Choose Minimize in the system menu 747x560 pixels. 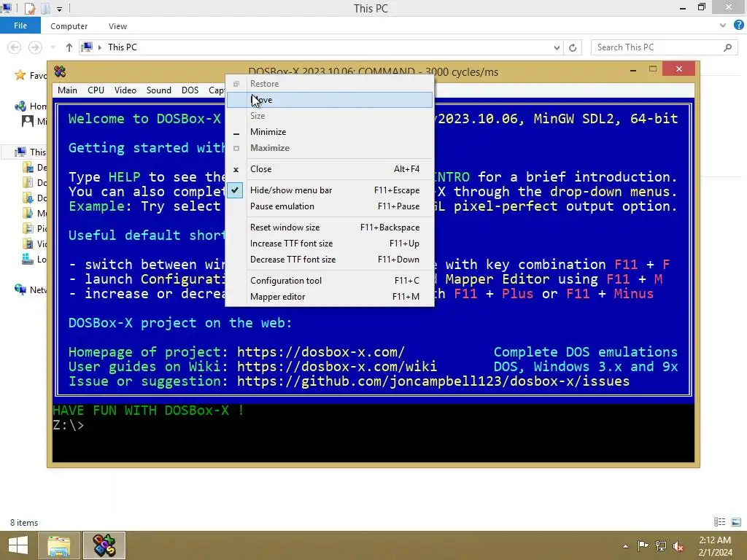point(330,132)
